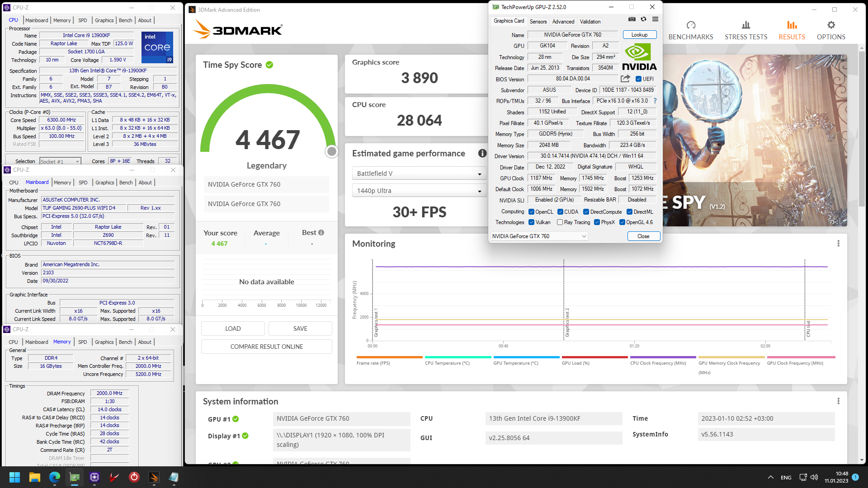Show hidden system tray icons chevron
The image size is (868, 488).
[x=770, y=477]
